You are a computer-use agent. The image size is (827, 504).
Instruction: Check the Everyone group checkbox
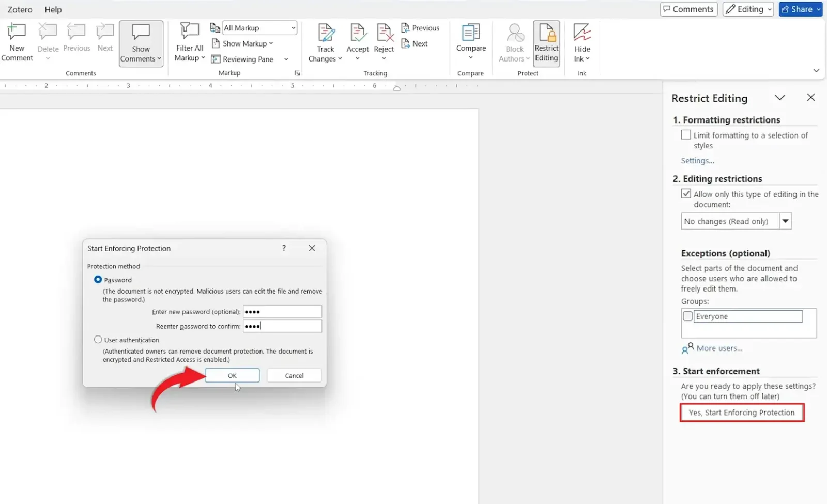[688, 316]
